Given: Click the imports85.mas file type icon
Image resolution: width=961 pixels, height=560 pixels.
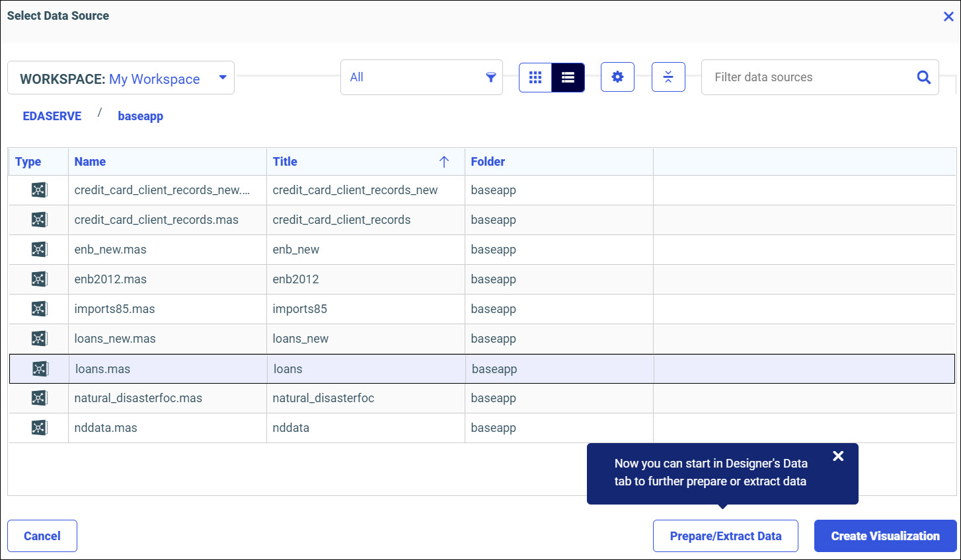Looking at the screenshot, I should pos(39,309).
